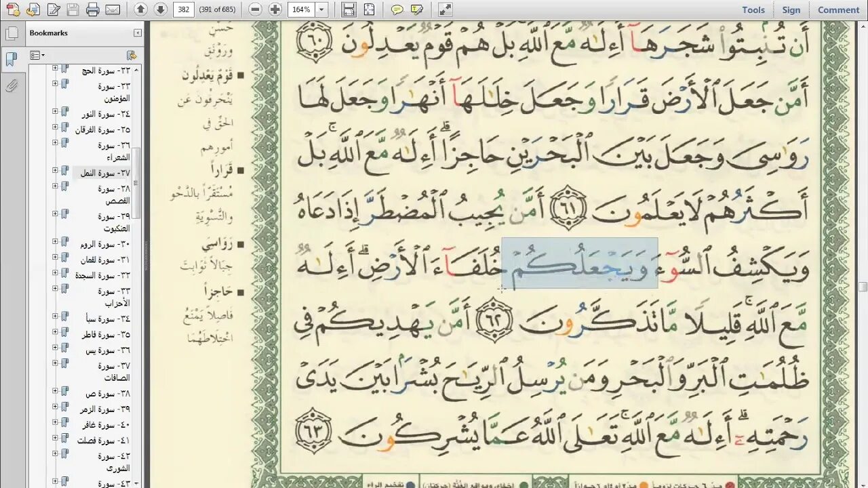Select bookmark ٢٤ سورة النور
Viewport: 868px width, 488px height.
(106, 115)
